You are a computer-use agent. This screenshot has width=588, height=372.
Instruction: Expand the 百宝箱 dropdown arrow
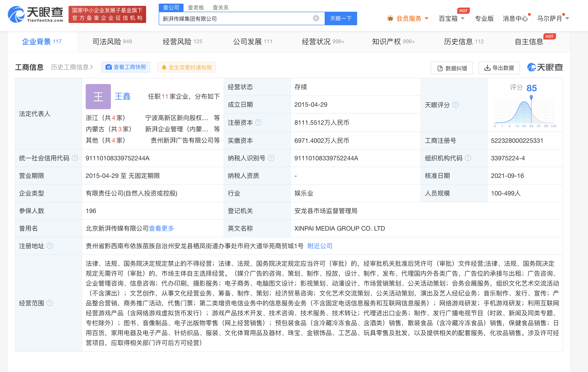462,18
